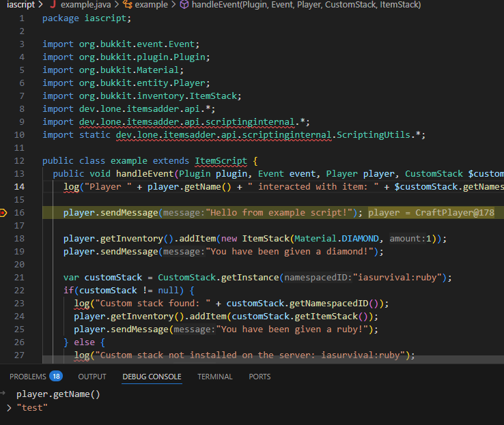Click line number 14 in the gutter

click(18, 187)
